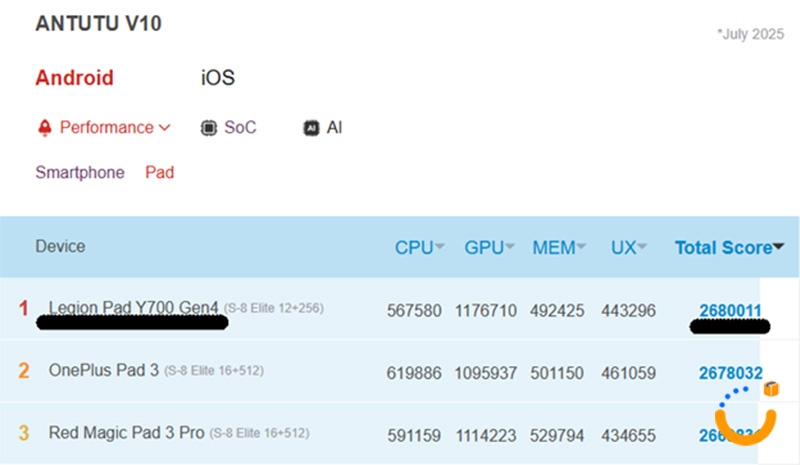Image resolution: width=800 pixels, height=465 pixels.
Task: Click GPU score 1114223
Action: click(486, 436)
